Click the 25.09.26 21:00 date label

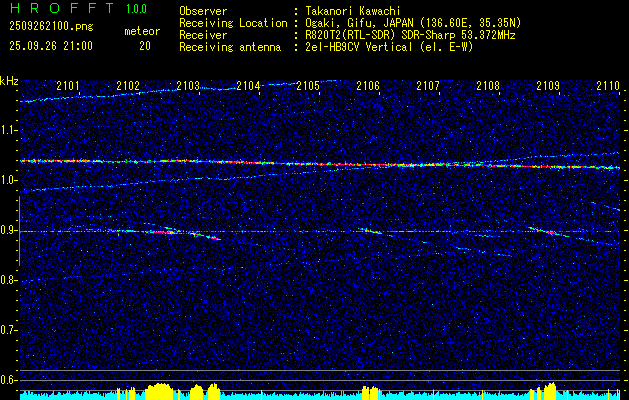(x=50, y=46)
